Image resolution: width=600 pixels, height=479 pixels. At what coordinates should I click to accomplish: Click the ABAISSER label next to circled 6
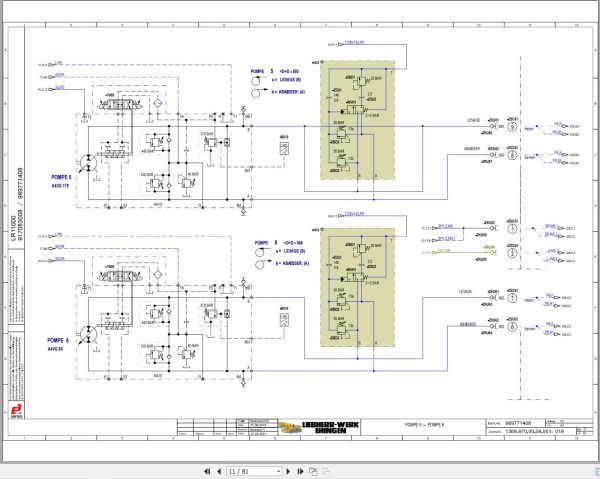468,324
